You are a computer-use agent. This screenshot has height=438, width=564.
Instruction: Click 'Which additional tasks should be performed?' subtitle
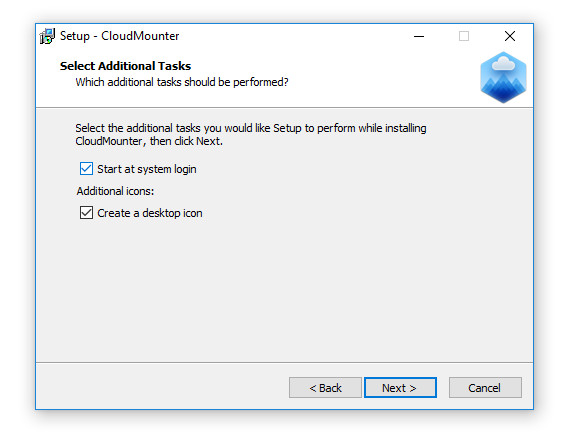tap(182, 82)
